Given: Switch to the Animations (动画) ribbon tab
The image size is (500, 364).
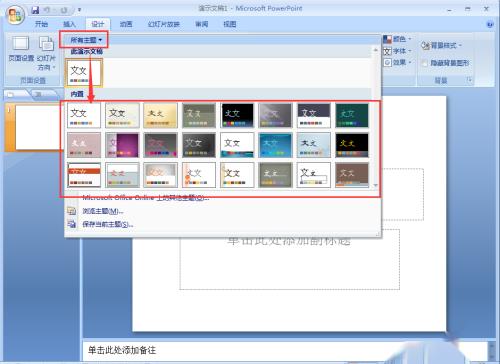Looking at the screenshot, I should [126, 24].
